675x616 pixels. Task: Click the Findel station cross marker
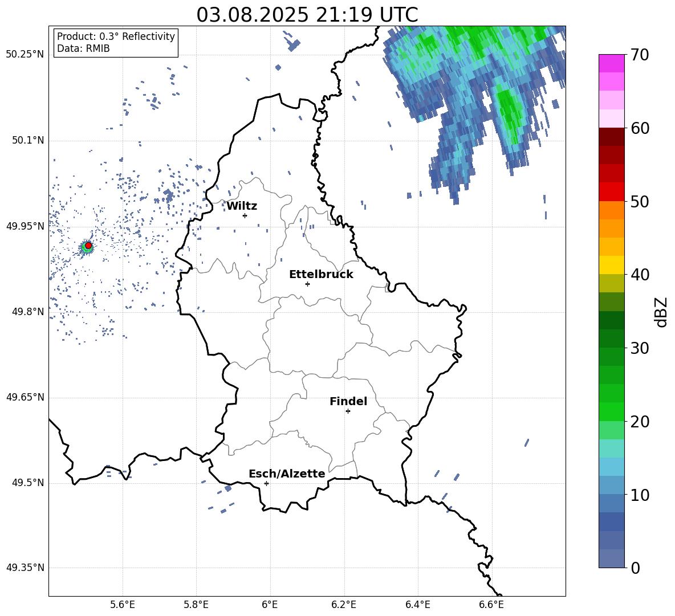348,411
